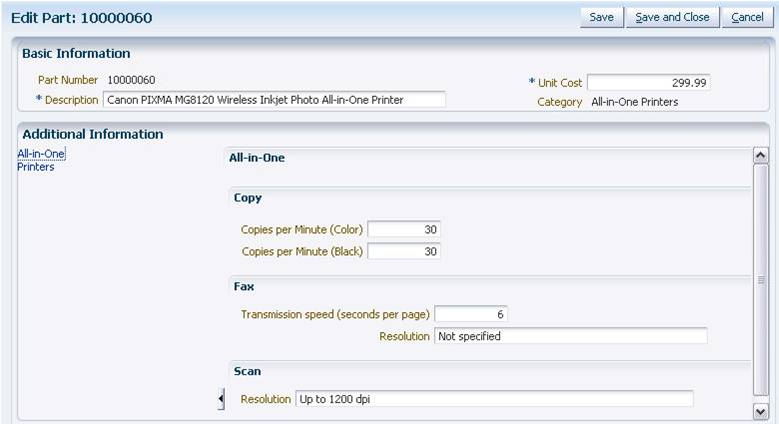The width and height of the screenshot is (779, 424).
Task: Click the Part Number label
Action: pyautogui.click(x=68, y=80)
